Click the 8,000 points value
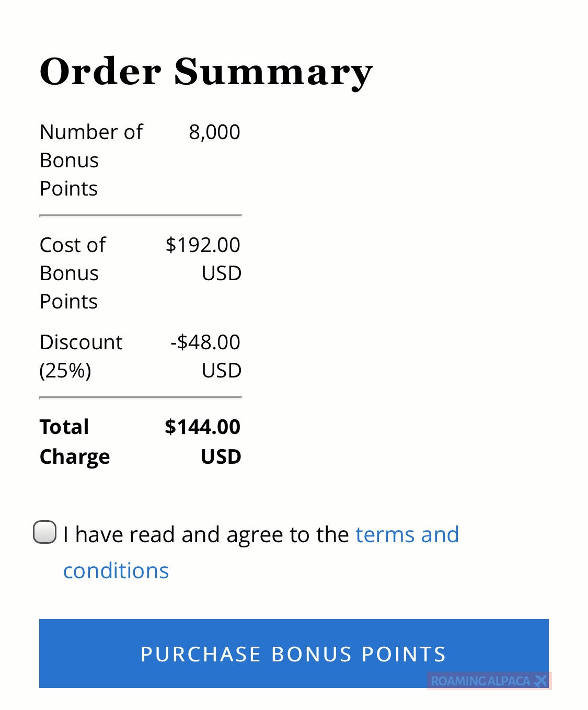Viewport: 588px width, 710px height. (214, 132)
